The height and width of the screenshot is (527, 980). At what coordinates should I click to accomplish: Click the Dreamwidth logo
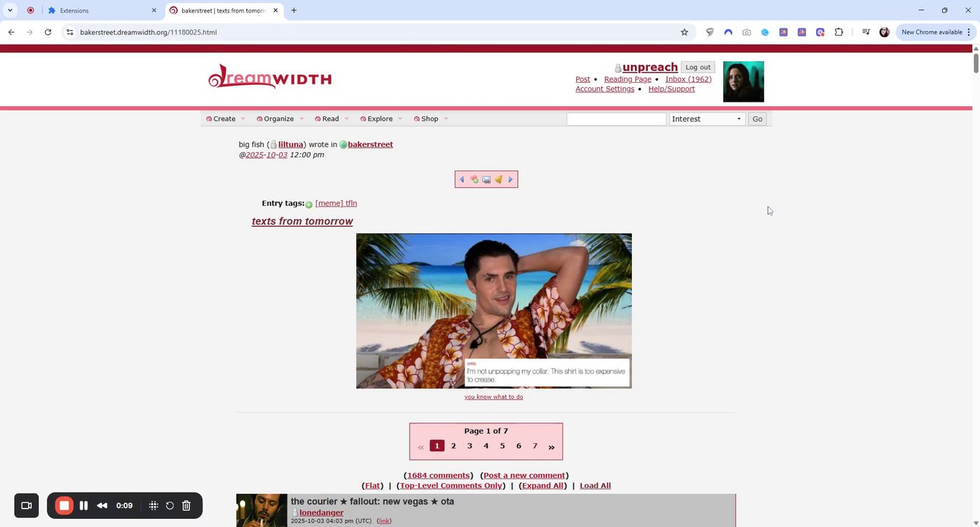point(270,78)
